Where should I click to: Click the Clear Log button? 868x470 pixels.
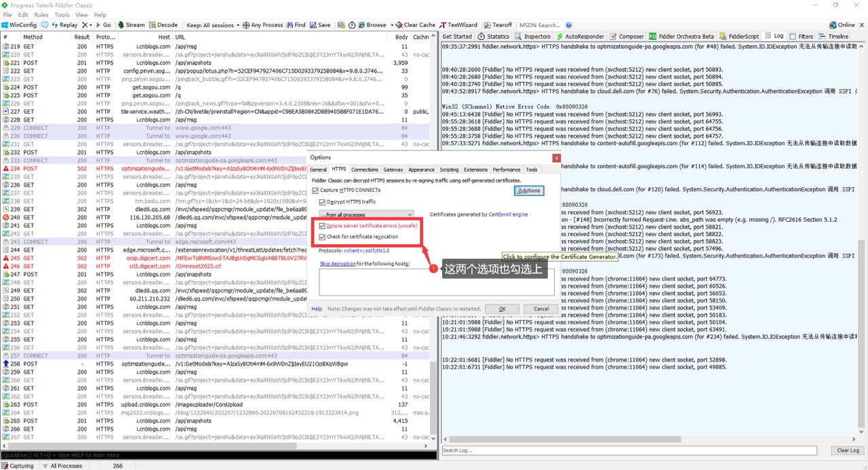(x=848, y=450)
